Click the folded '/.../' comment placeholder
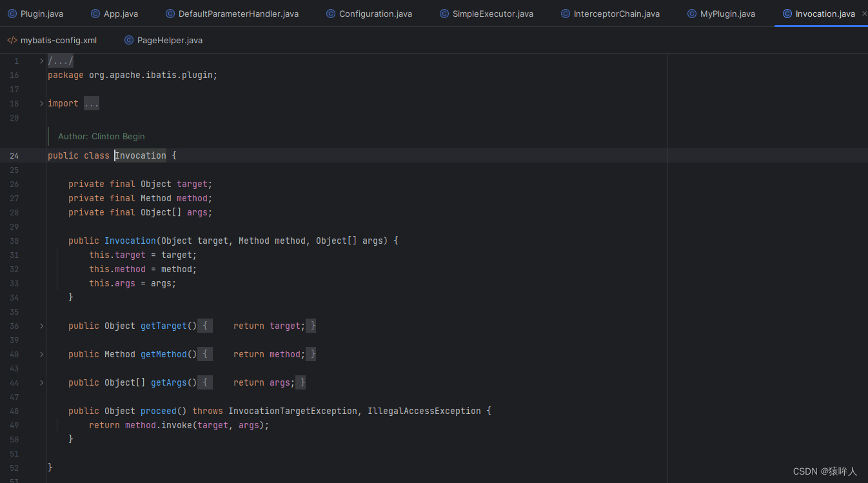Screen dimensions: 868x483 [x=61, y=61]
